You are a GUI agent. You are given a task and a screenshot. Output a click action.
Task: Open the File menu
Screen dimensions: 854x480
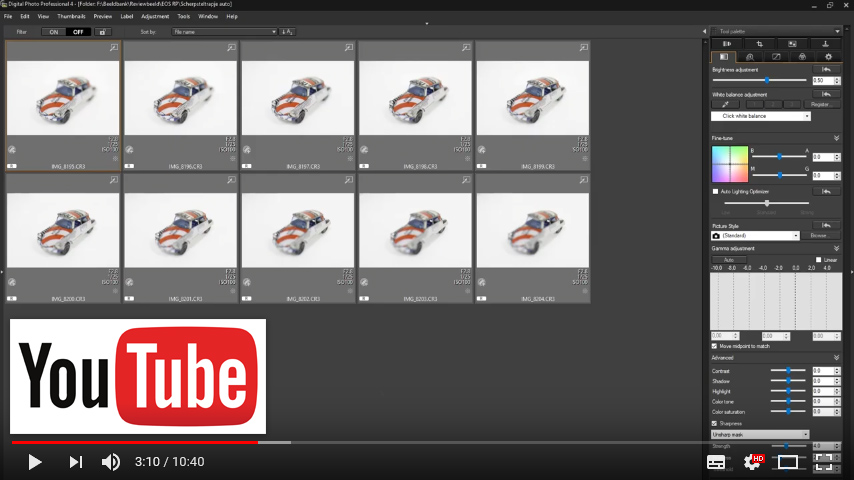tap(8, 16)
